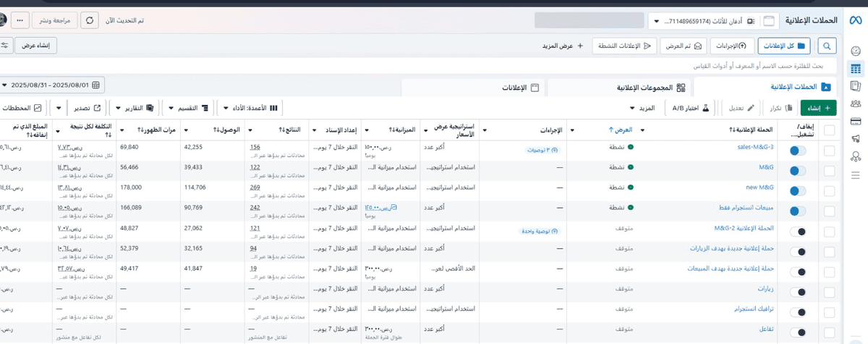The width and height of the screenshot is (868, 344).
Task: Click the refresh data icon button
Action: [x=90, y=20]
